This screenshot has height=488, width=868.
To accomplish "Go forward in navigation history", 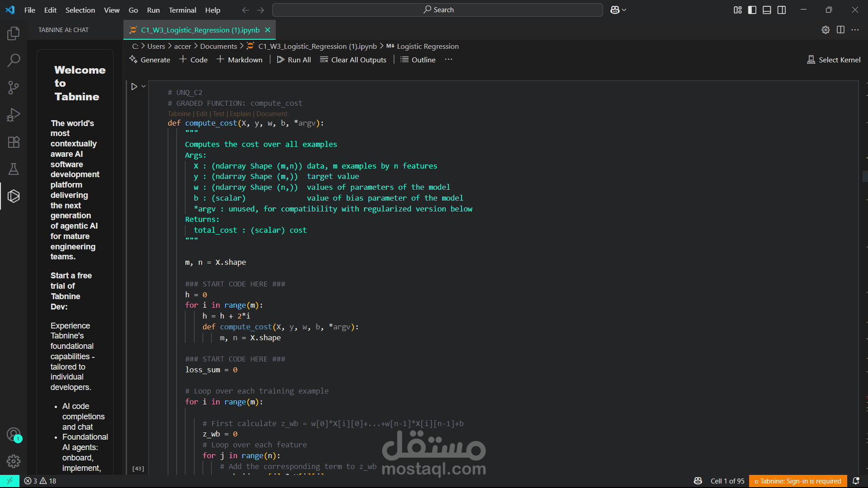I will (x=260, y=10).
